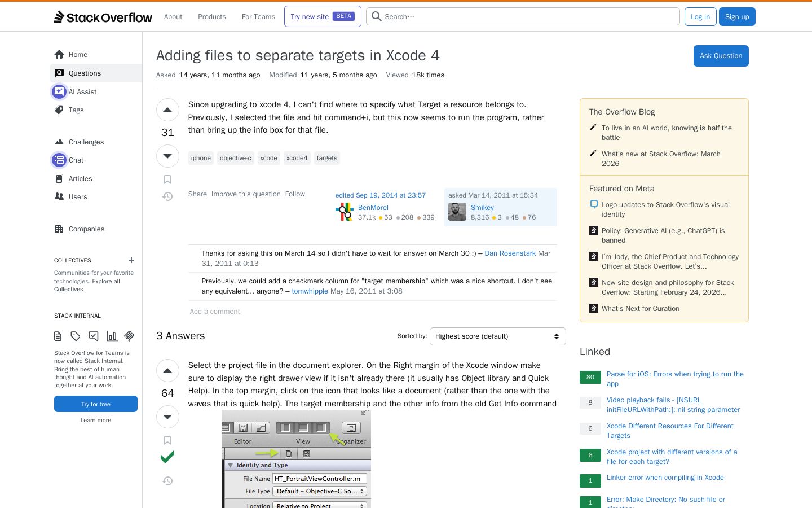The width and height of the screenshot is (812, 508).
Task: Click the Try new site BETA button
Action: (x=323, y=16)
